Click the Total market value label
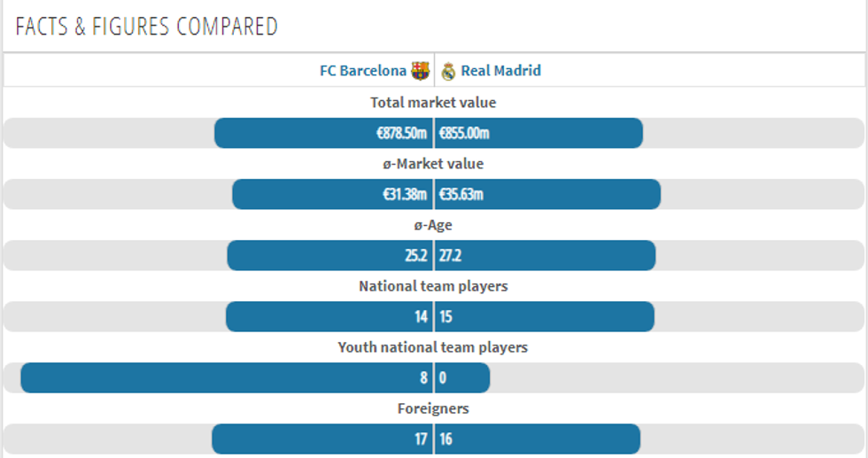The width and height of the screenshot is (868, 458). (x=433, y=103)
